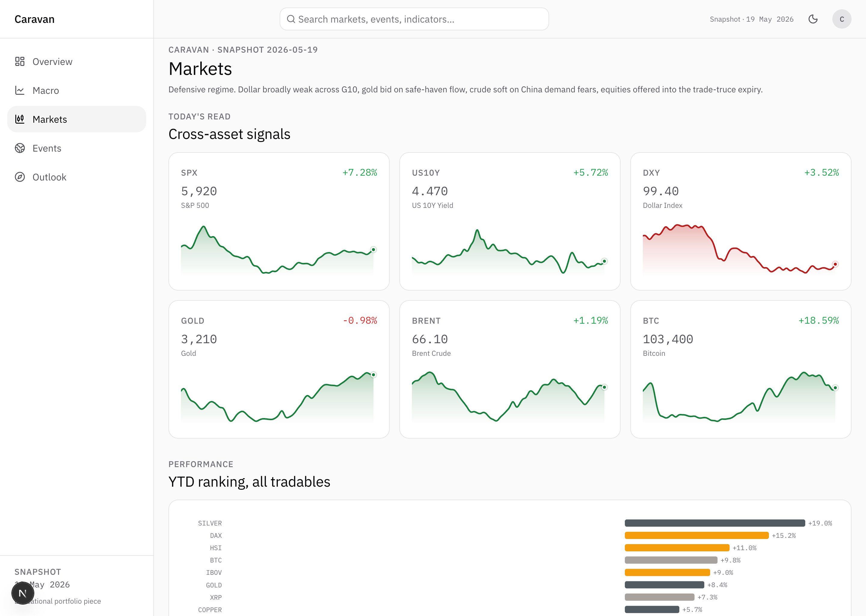This screenshot has height=616, width=866.
Task: Click the GOLD label in YTD ranking
Action: click(x=213, y=585)
